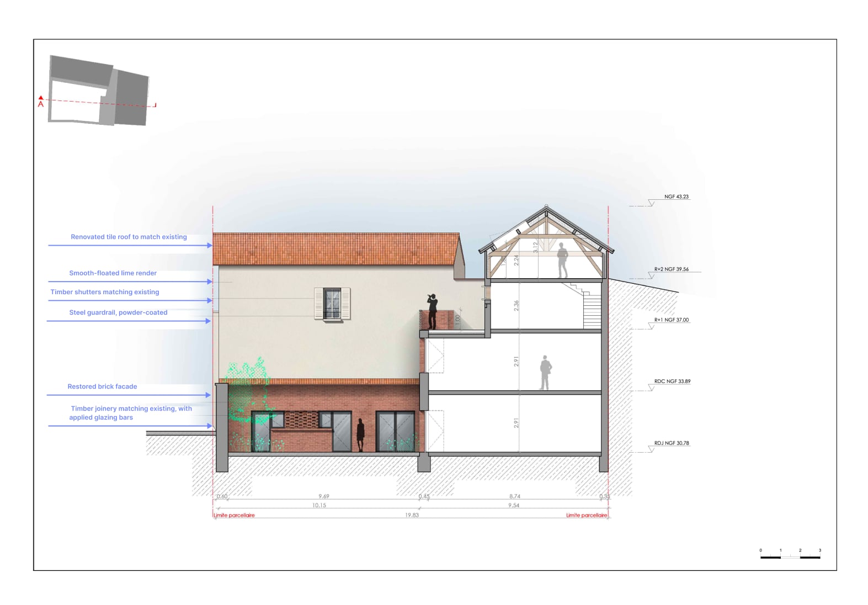The height and width of the screenshot is (605, 868).
Task: Click the 'R+2 NGF 39.56' level label
Action: pyautogui.click(x=671, y=269)
